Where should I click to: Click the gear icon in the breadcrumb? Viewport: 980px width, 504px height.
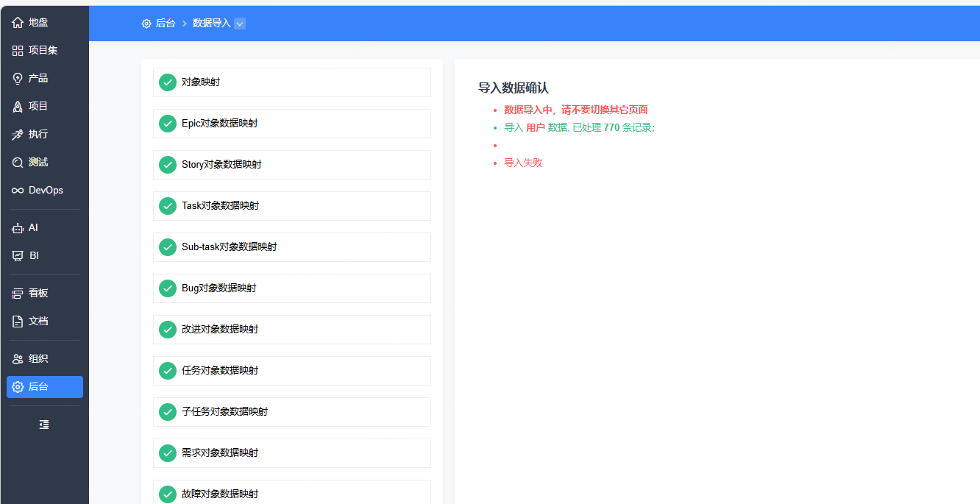coord(146,24)
